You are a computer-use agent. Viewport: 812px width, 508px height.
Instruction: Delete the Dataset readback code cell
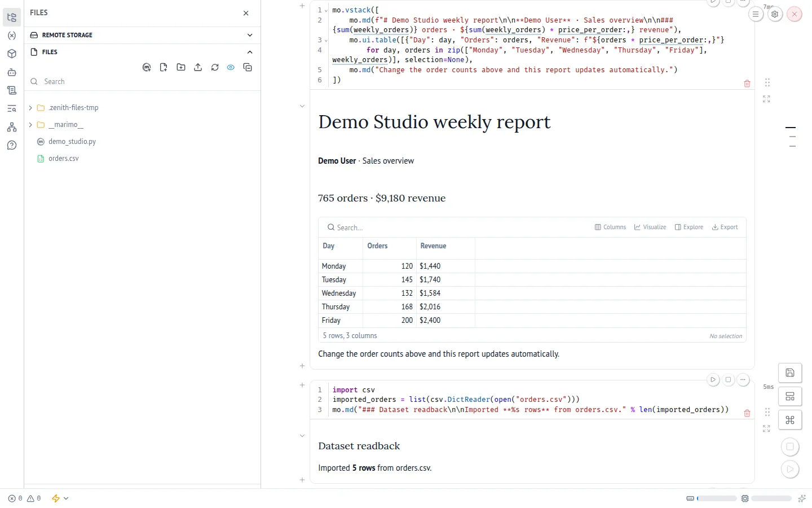(747, 413)
